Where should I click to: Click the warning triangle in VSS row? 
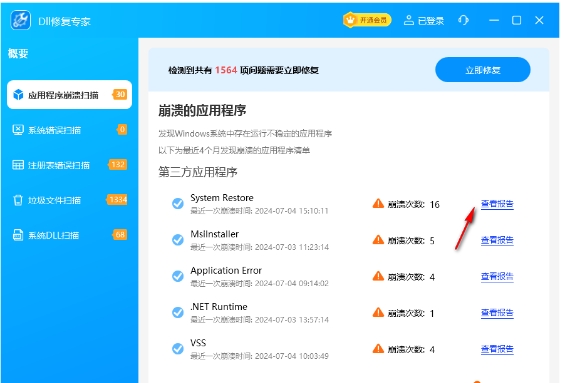click(x=378, y=348)
